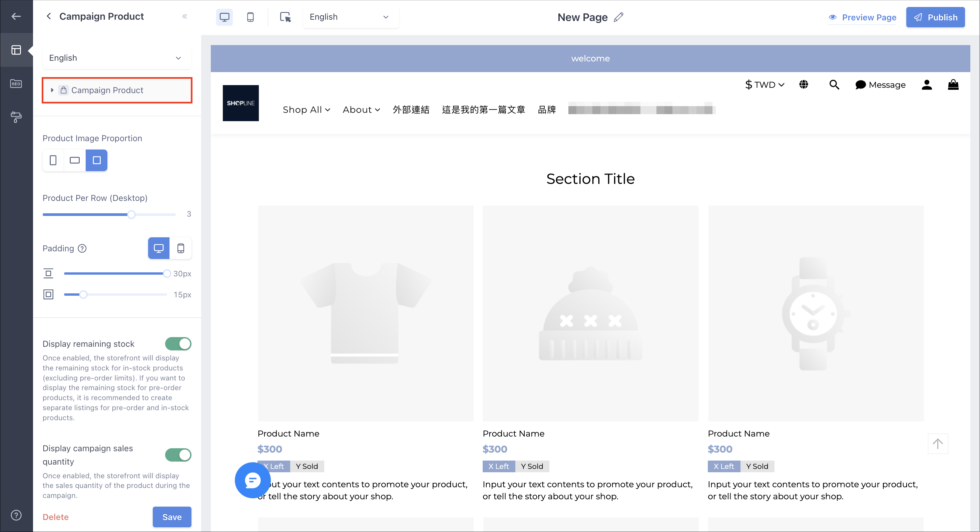Select portrait product image proportion

[x=53, y=160]
